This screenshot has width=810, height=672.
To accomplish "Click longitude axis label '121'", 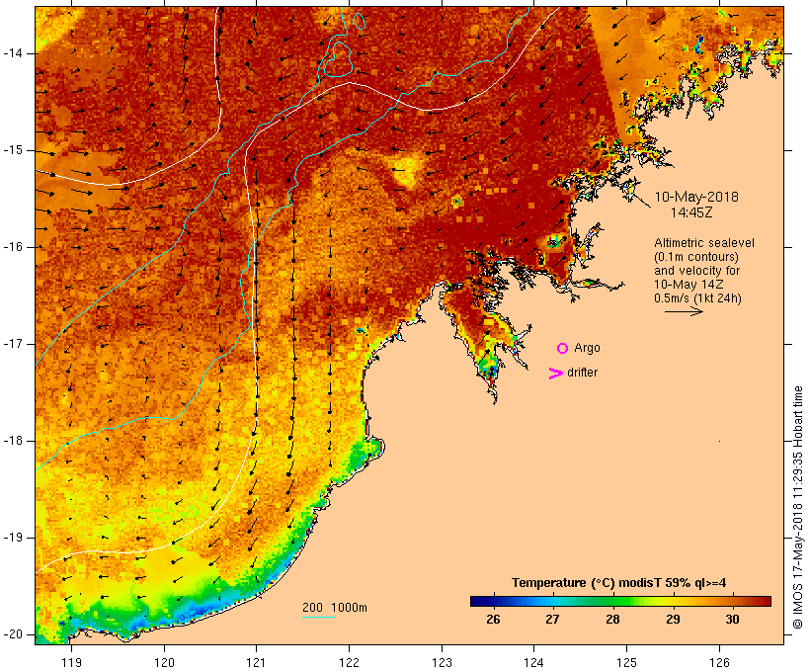I will pyautogui.click(x=256, y=662).
